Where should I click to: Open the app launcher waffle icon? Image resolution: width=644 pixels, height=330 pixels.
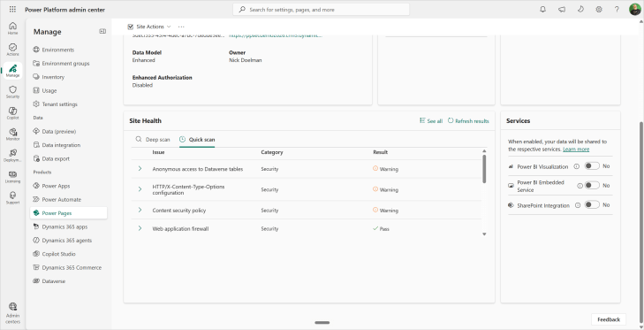coord(12,9)
